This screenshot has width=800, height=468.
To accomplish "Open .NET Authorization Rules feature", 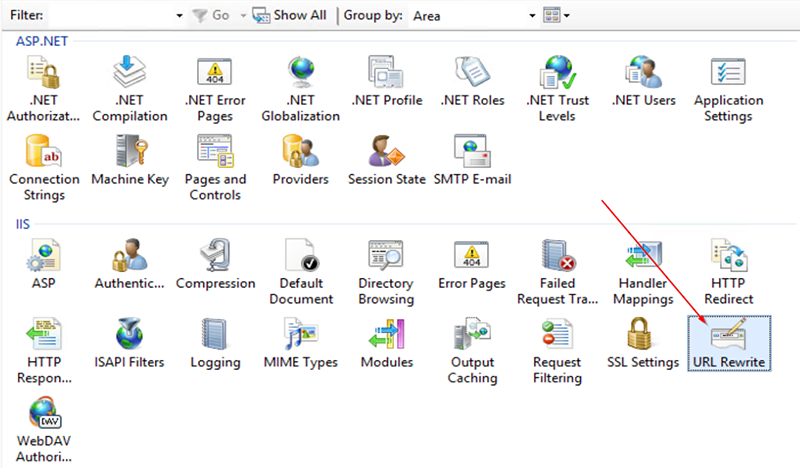I will pos(43,89).
